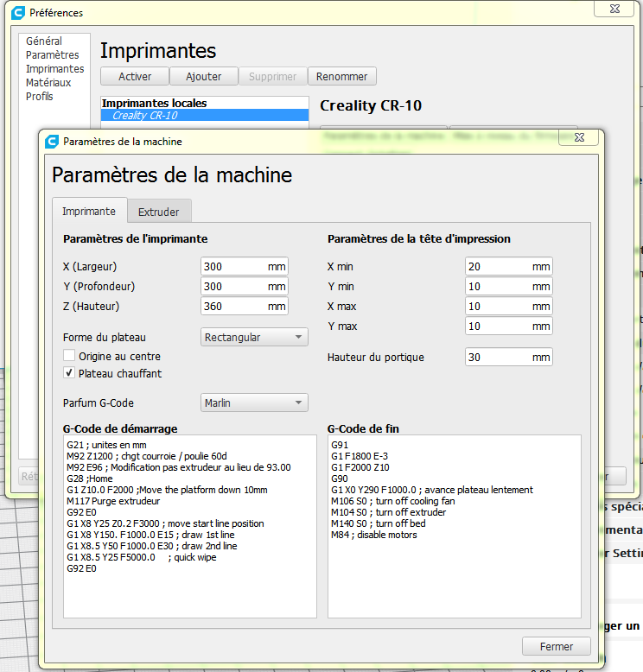
Task: Click the Hauteur du portique input field
Action: [x=509, y=357]
